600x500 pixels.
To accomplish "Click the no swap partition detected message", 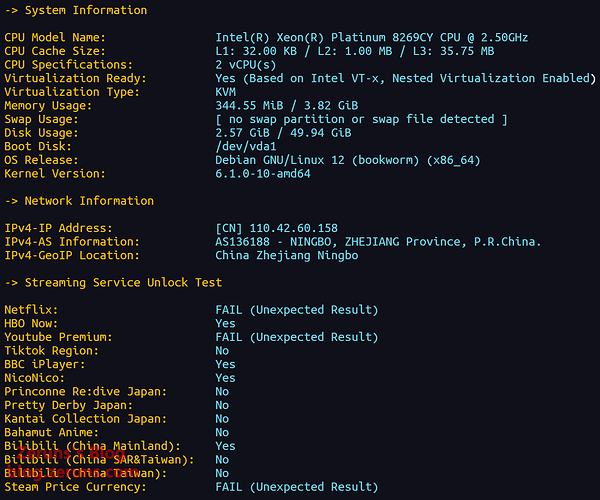I will [x=361, y=119].
